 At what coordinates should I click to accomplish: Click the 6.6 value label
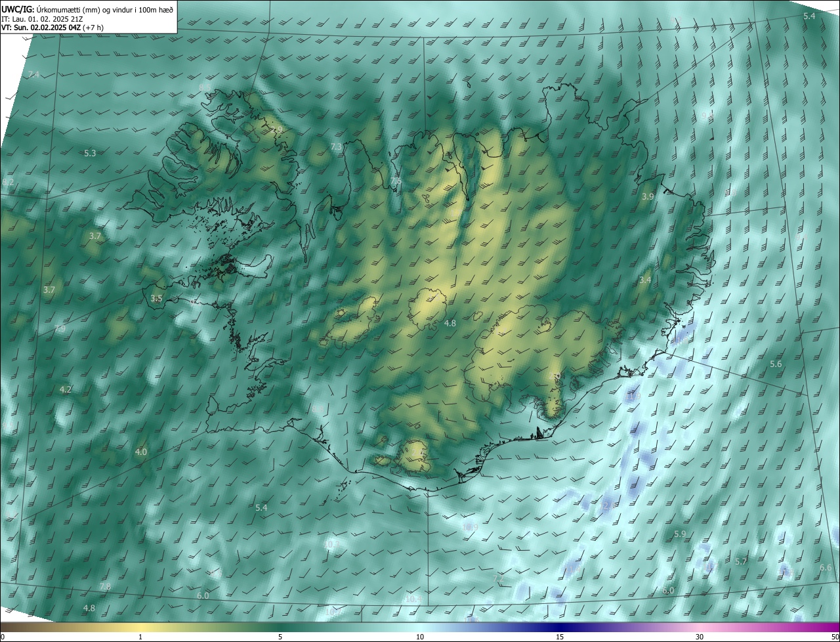pyautogui.click(x=826, y=568)
